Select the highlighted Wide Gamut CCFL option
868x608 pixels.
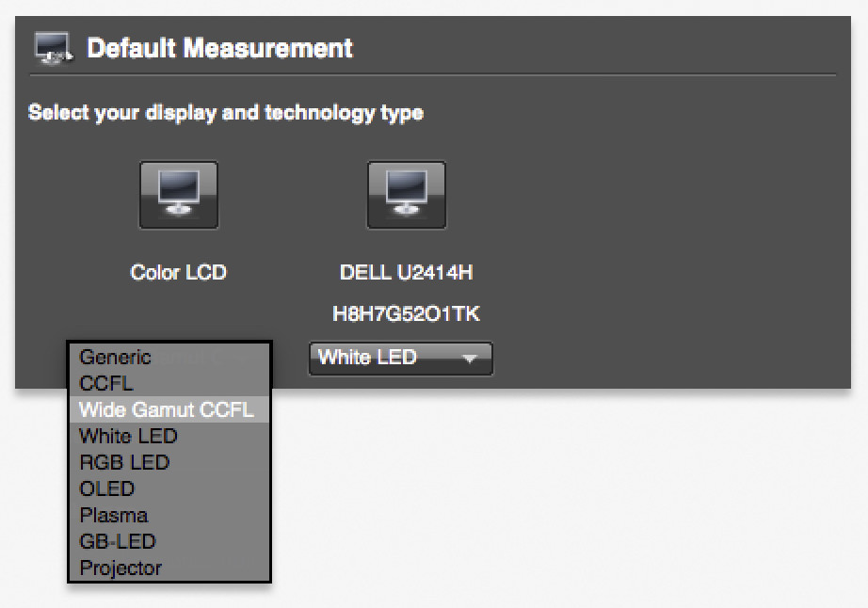[167, 410]
